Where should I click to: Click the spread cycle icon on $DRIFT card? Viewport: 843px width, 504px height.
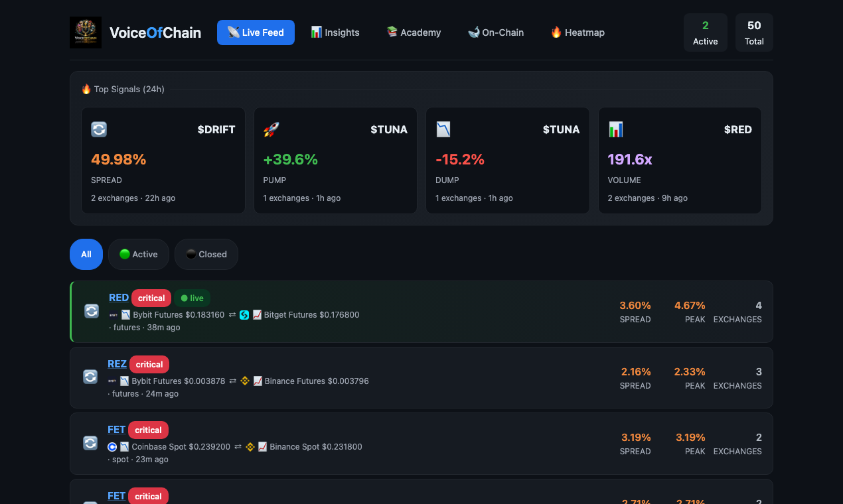pyautogui.click(x=98, y=129)
